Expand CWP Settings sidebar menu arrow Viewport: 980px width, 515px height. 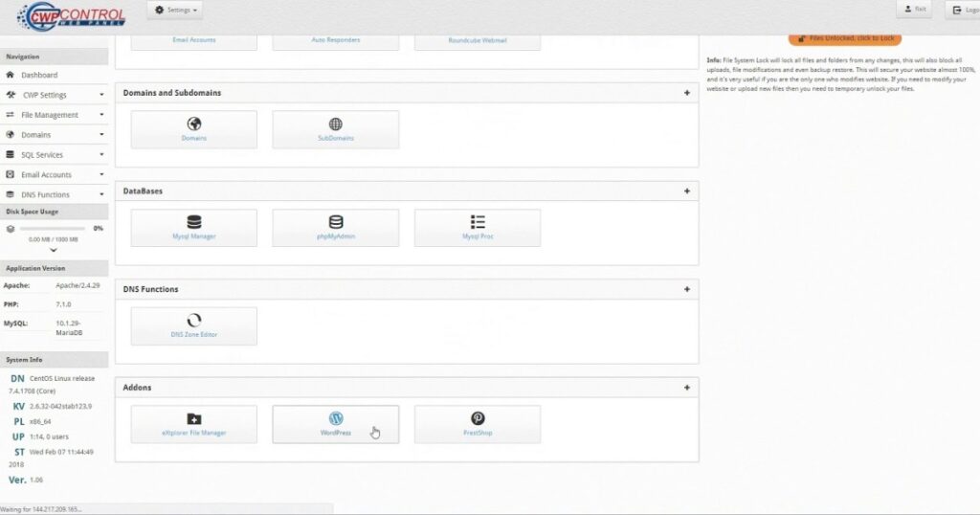[101, 95]
